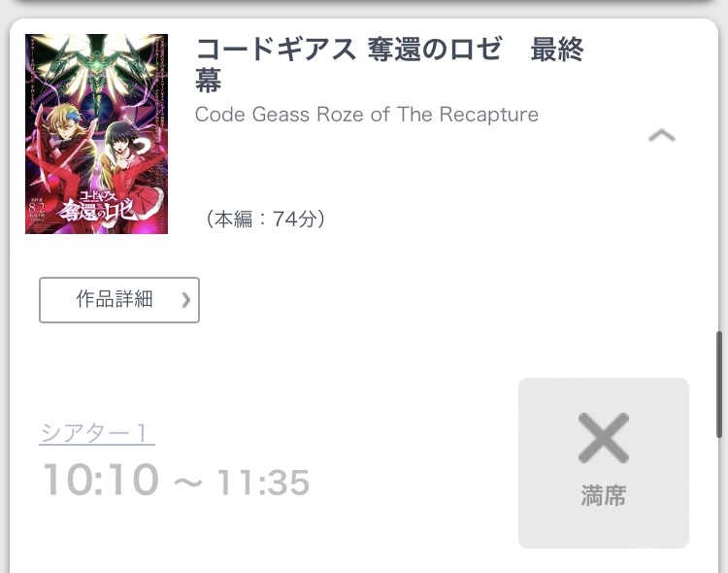Viewport: 728px width, 573px height.
Task: Open the 作品詳細 button
Action: [119, 300]
